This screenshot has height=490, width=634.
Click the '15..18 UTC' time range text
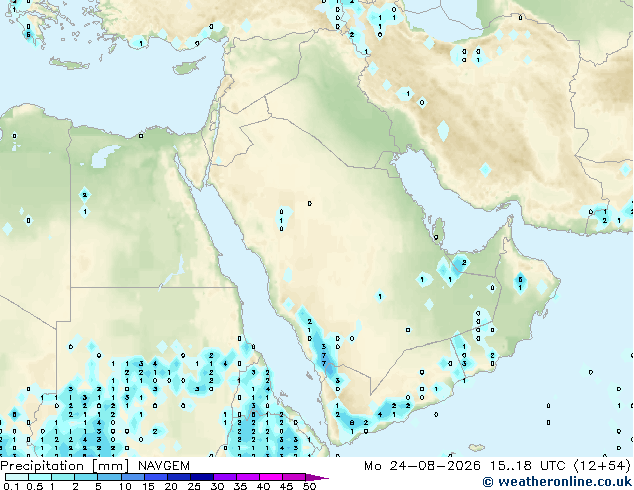pos(528,466)
